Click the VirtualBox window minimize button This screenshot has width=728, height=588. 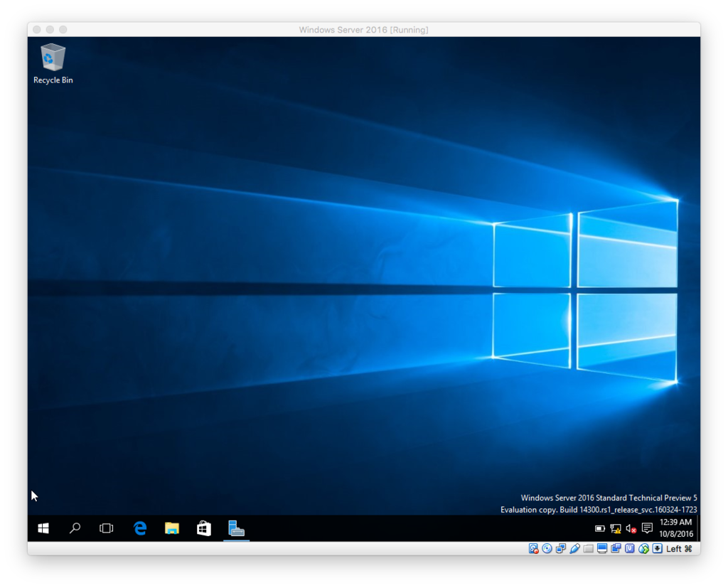50,29
